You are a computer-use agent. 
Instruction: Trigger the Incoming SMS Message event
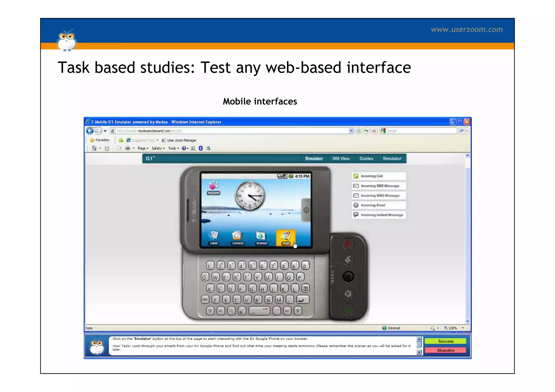(x=379, y=186)
